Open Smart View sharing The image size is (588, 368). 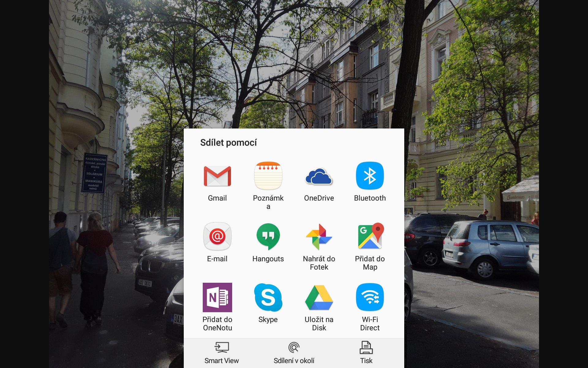coord(222,351)
